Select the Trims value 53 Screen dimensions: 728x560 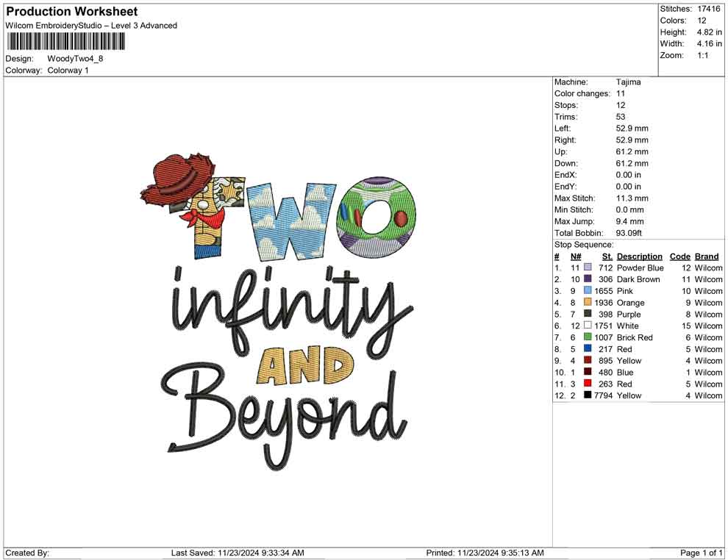621,116
